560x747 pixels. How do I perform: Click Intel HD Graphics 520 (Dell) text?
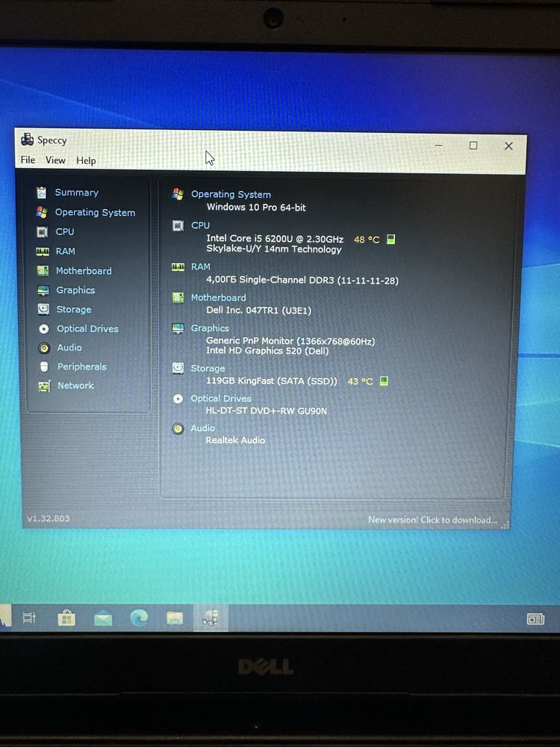point(267,350)
